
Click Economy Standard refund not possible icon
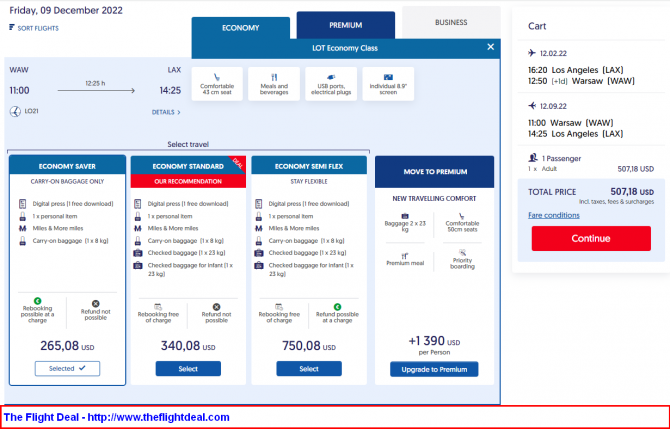tap(217, 307)
